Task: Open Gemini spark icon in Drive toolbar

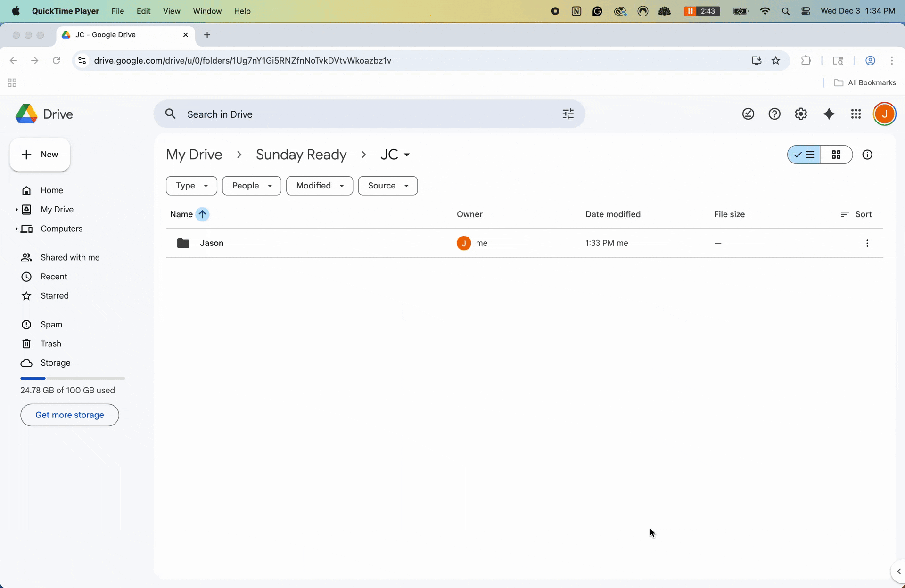Action: click(x=829, y=114)
